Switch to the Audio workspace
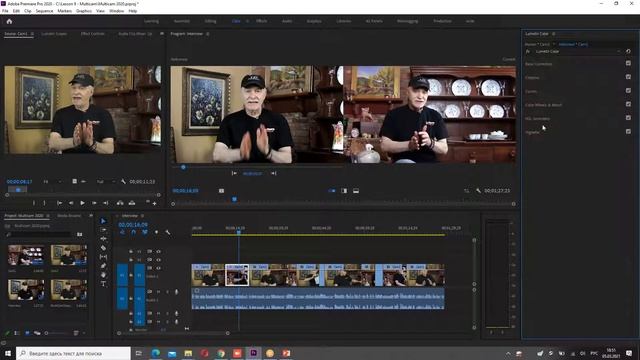Image resolution: width=640 pixels, height=360 pixels. (287, 21)
